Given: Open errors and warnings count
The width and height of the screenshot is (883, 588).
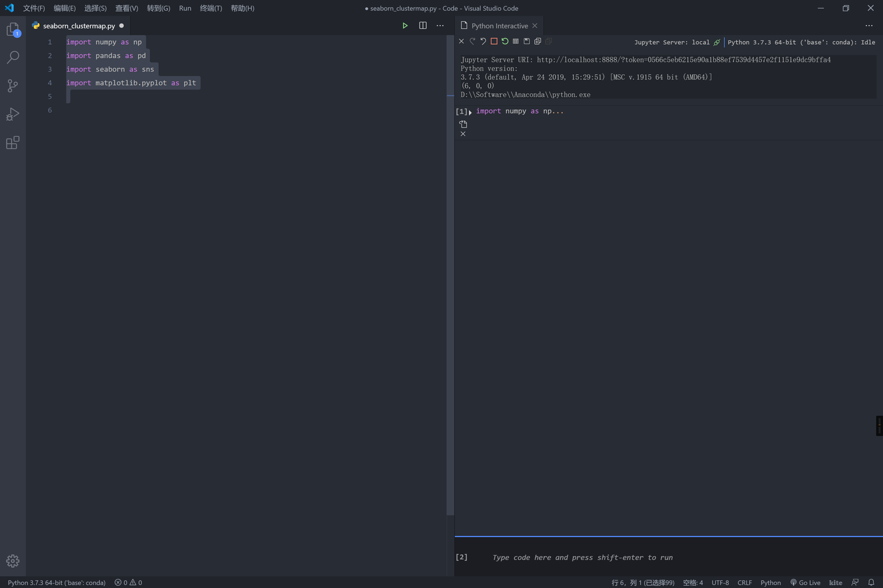Looking at the screenshot, I should pyautogui.click(x=128, y=582).
